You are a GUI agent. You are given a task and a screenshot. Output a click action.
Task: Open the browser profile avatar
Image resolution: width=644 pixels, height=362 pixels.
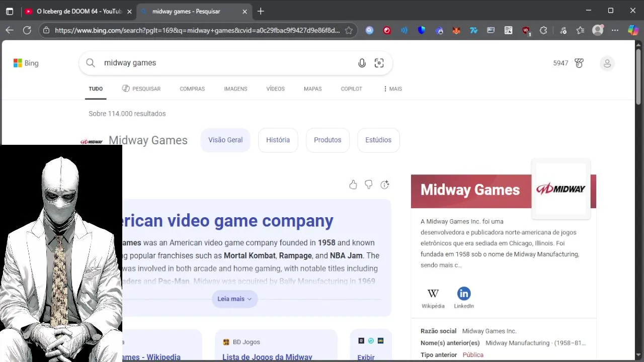(598, 30)
